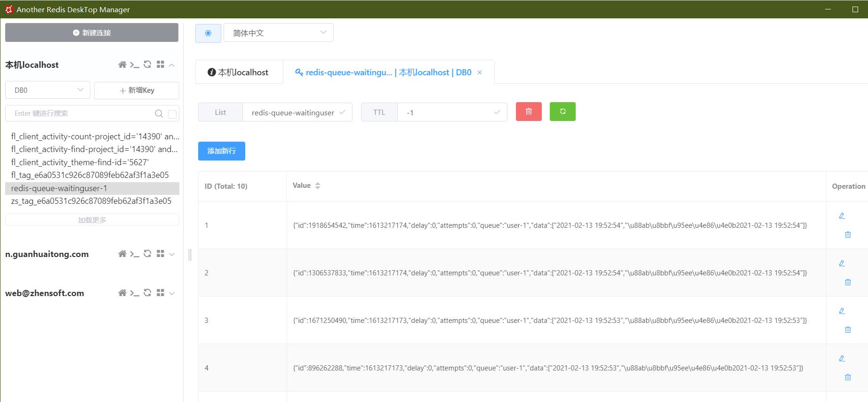Viewport: 868px width, 402px height.
Task: Select key zs_tag_e6a0531c926c87089feb62af3f1a3e05
Action: pos(91,201)
